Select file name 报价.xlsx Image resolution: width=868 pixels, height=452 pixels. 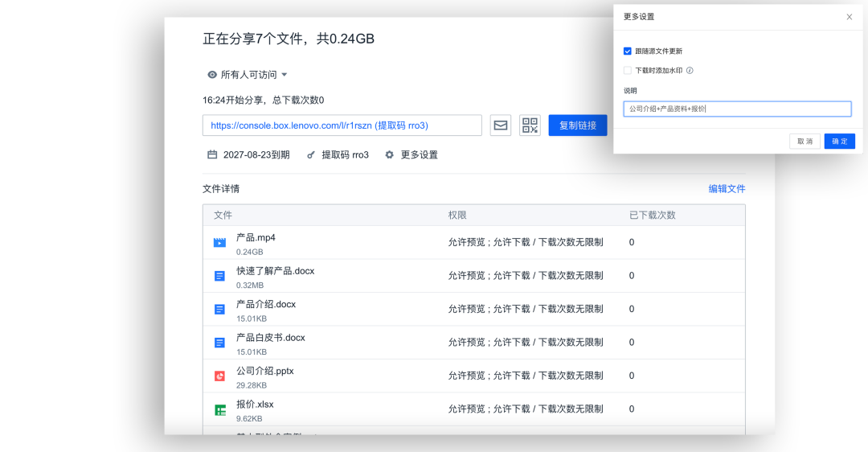(256, 404)
